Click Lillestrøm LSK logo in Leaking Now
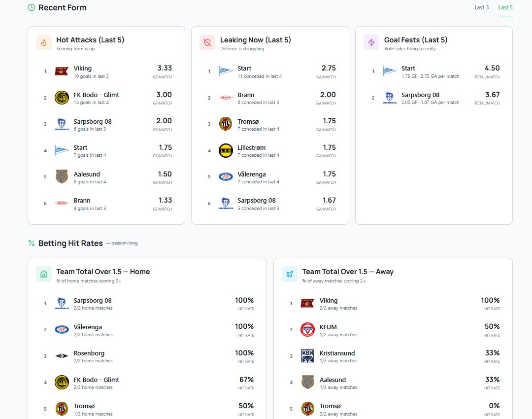Screen dimensions: 532x419 click(x=226, y=150)
